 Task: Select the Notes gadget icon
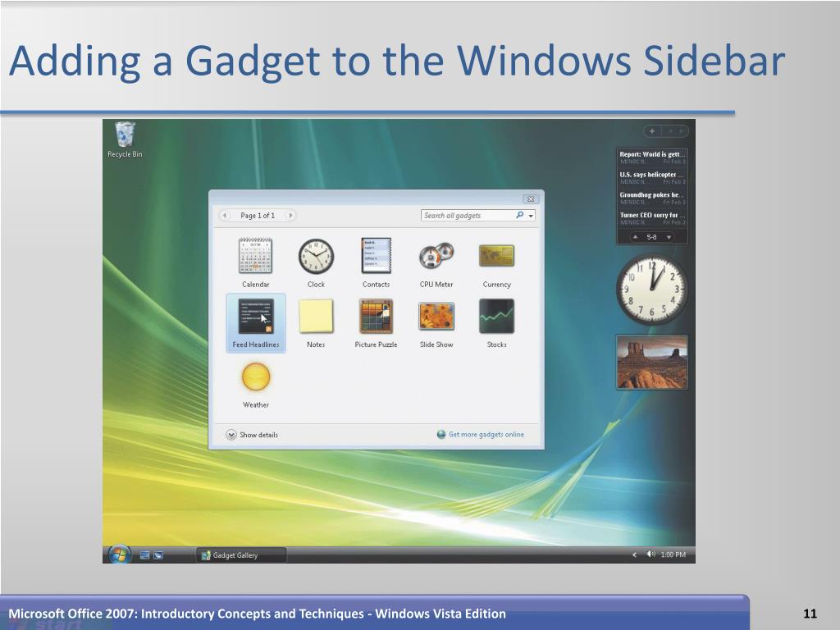[x=316, y=316]
